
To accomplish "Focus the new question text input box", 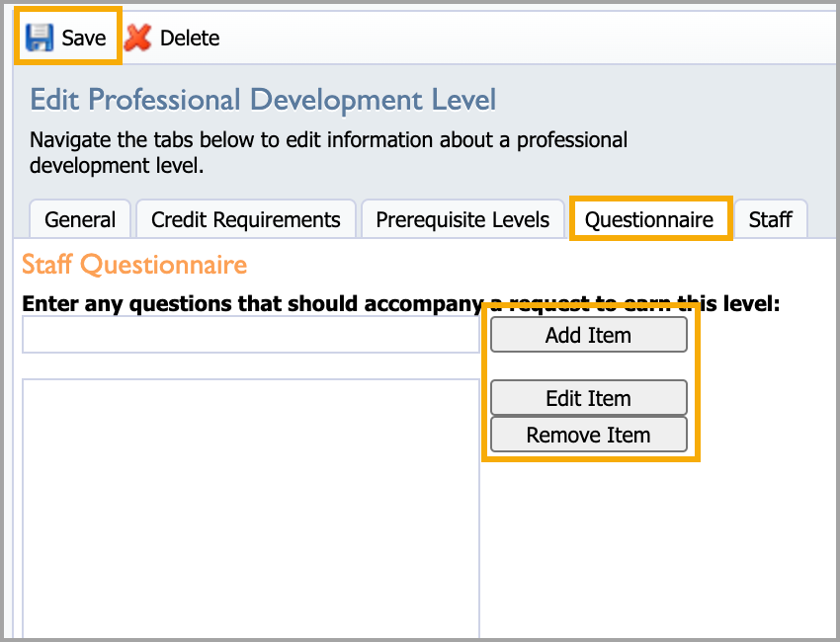I will click(251, 335).
